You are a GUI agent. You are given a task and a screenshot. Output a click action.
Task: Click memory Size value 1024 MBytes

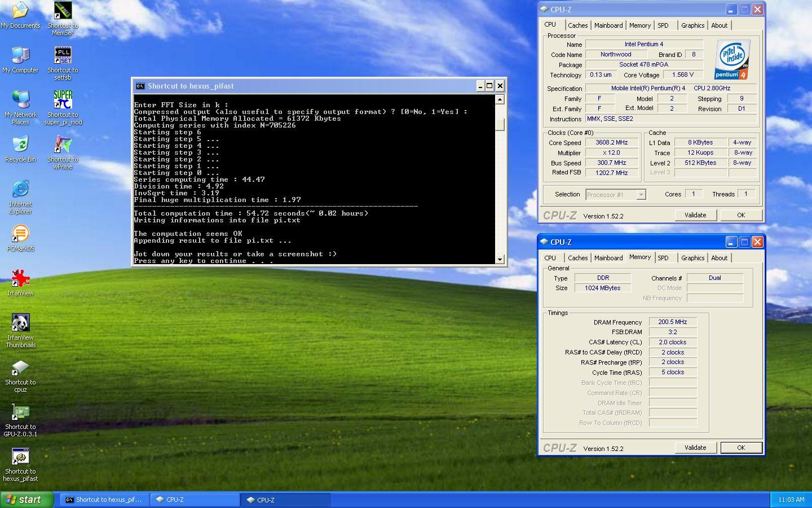tap(602, 288)
